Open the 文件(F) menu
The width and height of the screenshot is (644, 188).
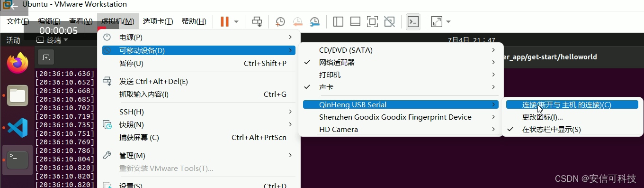click(x=18, y=21)
